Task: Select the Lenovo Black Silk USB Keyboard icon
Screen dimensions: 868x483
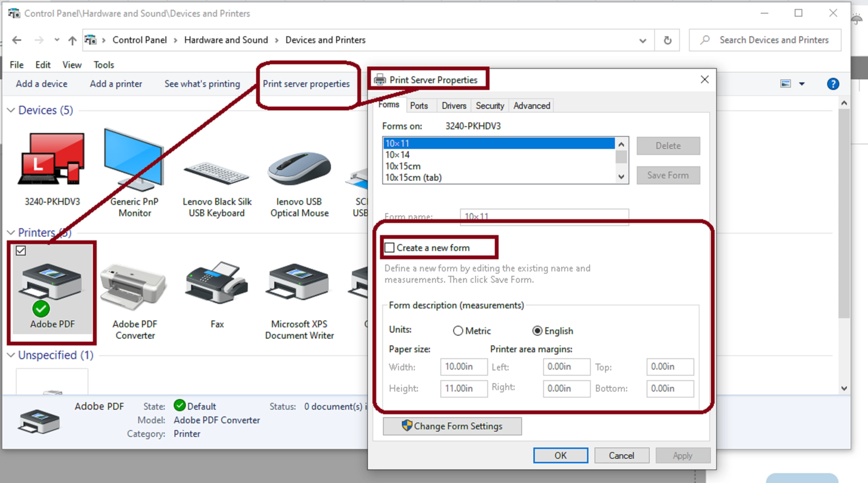Action: click(x=217, y=173)
